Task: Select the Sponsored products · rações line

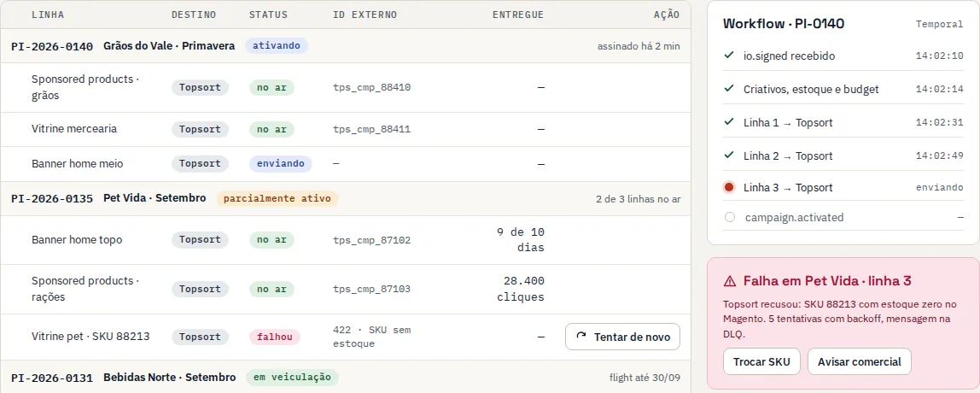Action: (346, 289)
